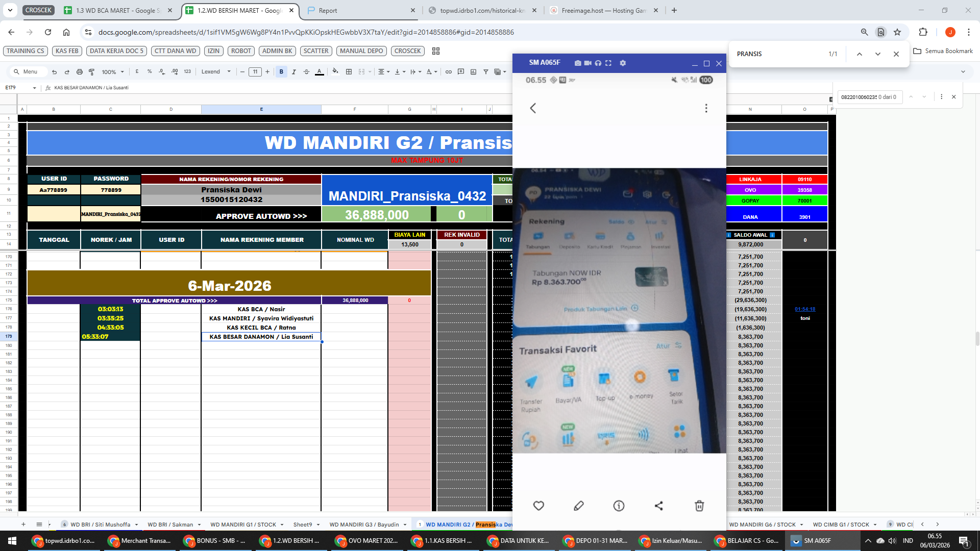Switch to WD MANDIRI G3 / Bayudin sheet
Image resolution: width=980 pixels, height=551 pixels.
point(364,524)
